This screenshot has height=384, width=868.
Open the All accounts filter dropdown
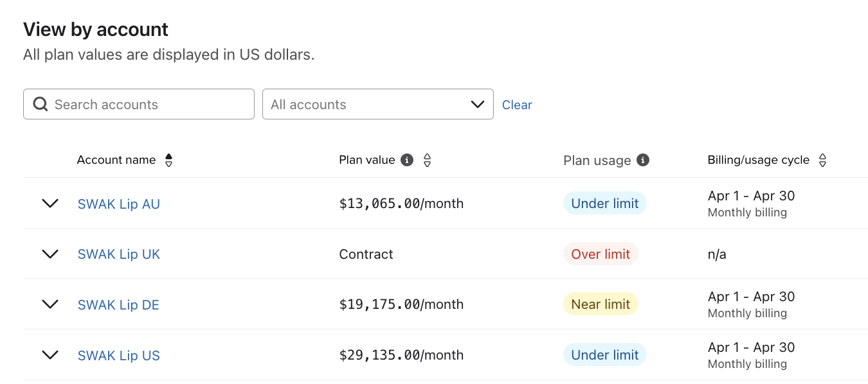point(377,103)
